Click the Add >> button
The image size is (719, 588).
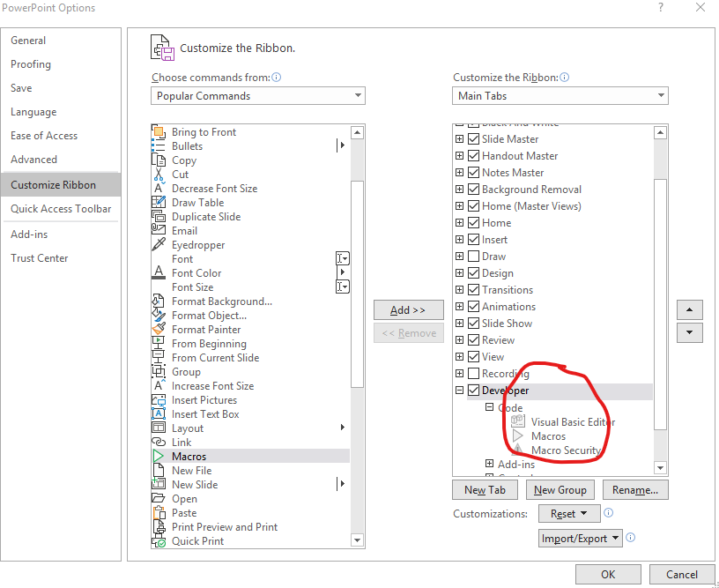(409, 310)
